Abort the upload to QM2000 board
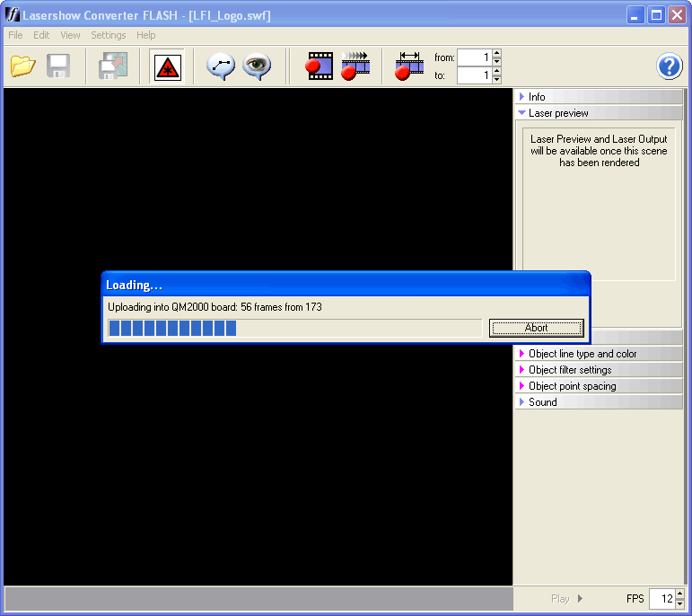This screenshot has height=616, width=692. coord(536,328)
